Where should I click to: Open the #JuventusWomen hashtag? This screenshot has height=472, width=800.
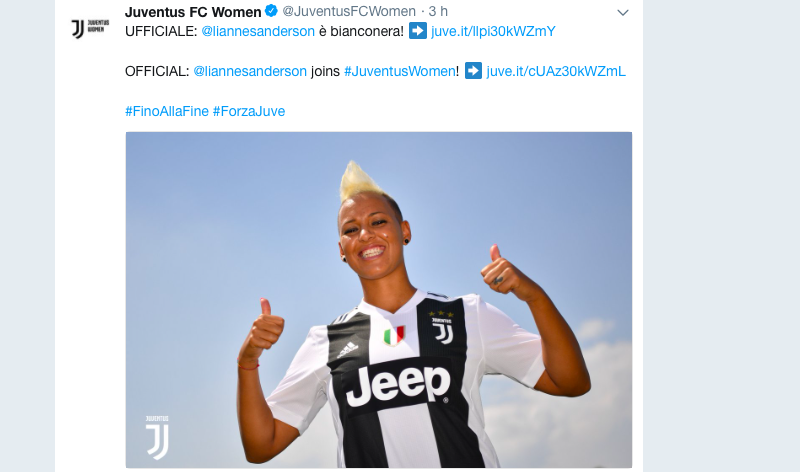pos(399,71)
